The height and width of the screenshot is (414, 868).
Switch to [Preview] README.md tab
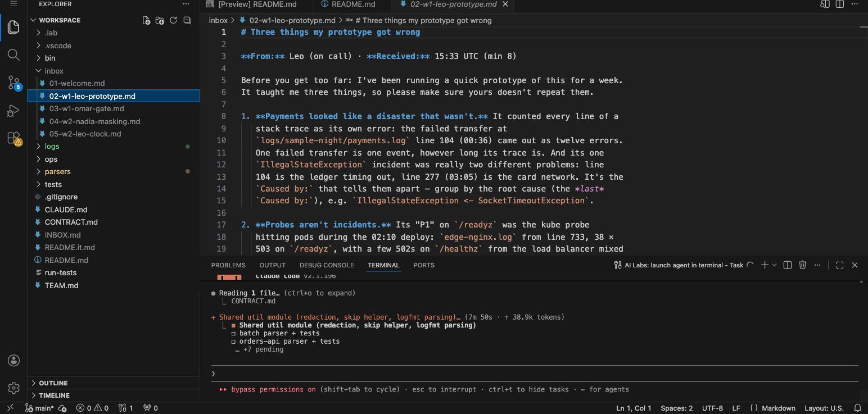pyautogui.click(x=256, y=4)
